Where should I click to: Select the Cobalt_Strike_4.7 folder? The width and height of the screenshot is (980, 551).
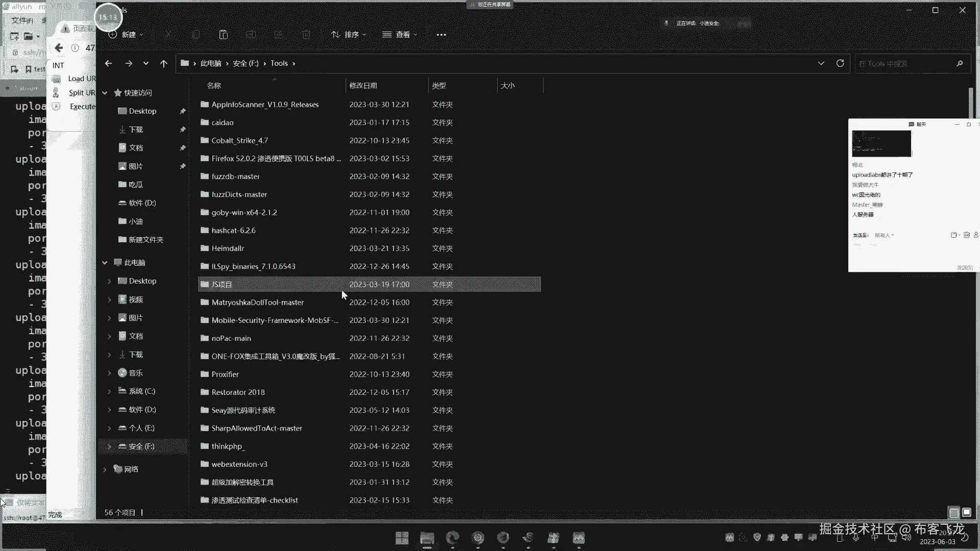pos(239,140)
